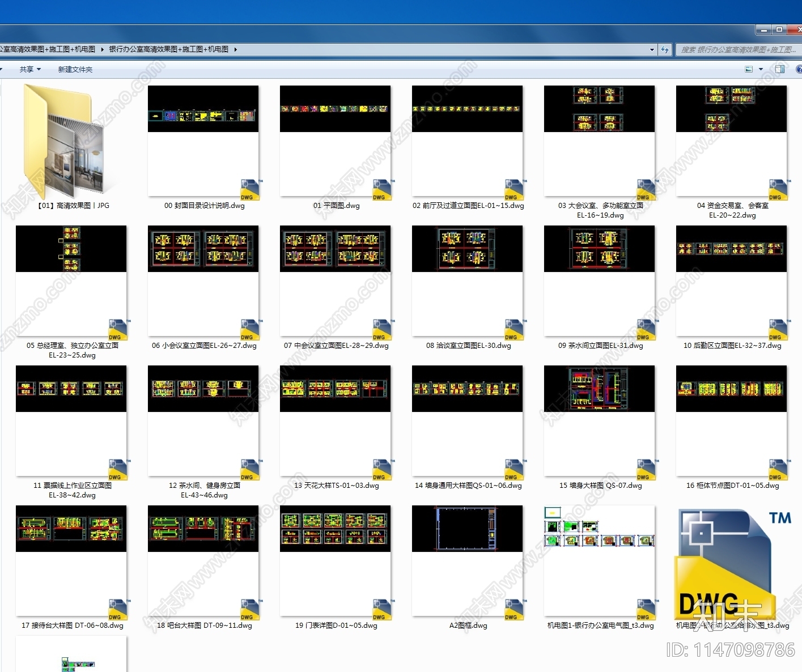Click 新建文件夹 (New folder) button
The image size is (802, 672).
click(75, 69)
